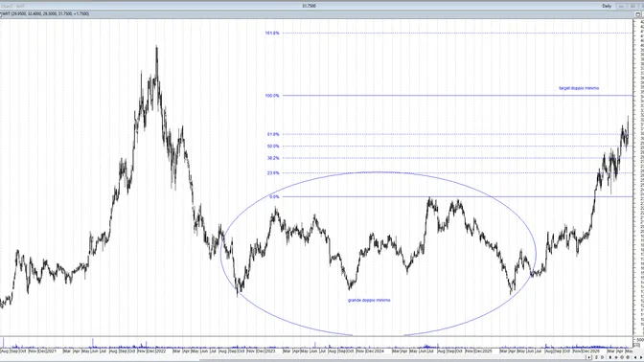Screen dimensions: 644x362
Task: Click the 2025 year label on date axis
Action: tap(487, 351)
